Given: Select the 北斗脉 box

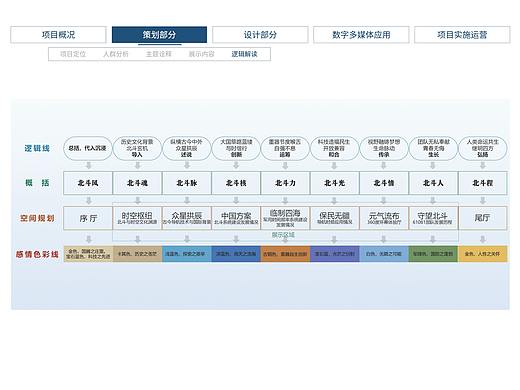Looking at the screenshot, I should pos(187,183).
